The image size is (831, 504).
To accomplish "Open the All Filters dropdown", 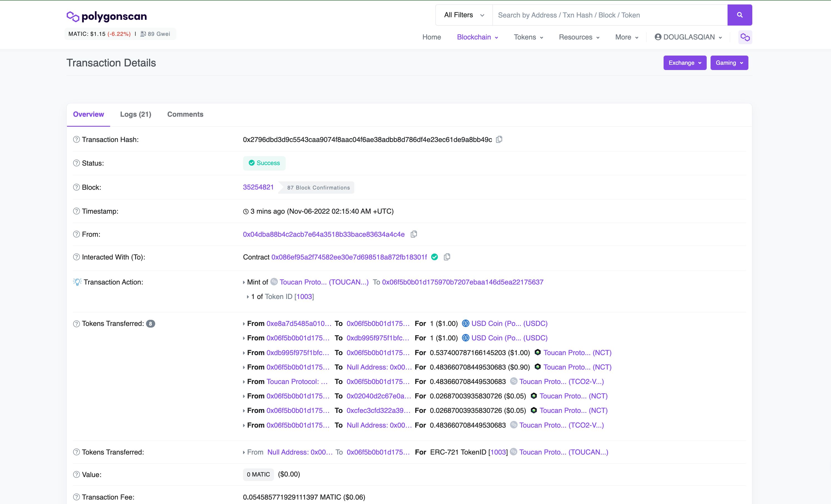I will pyautogui.click(x=464, y=15).
